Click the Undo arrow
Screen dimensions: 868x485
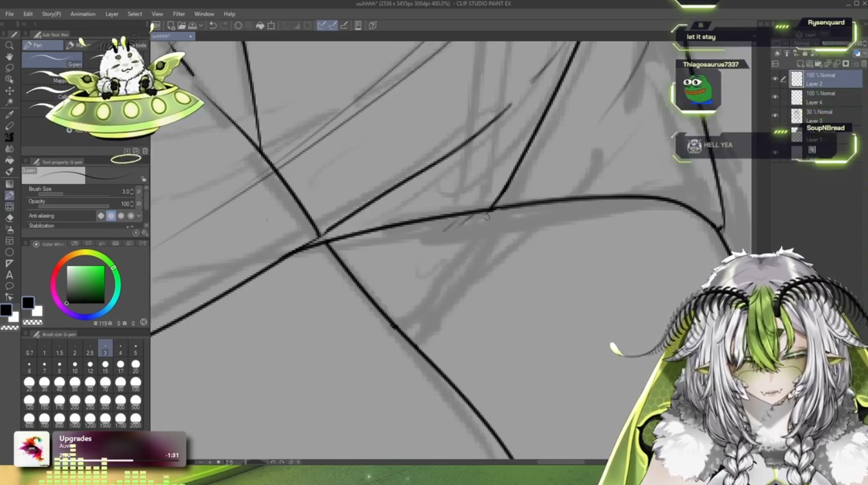click(213, 25)
